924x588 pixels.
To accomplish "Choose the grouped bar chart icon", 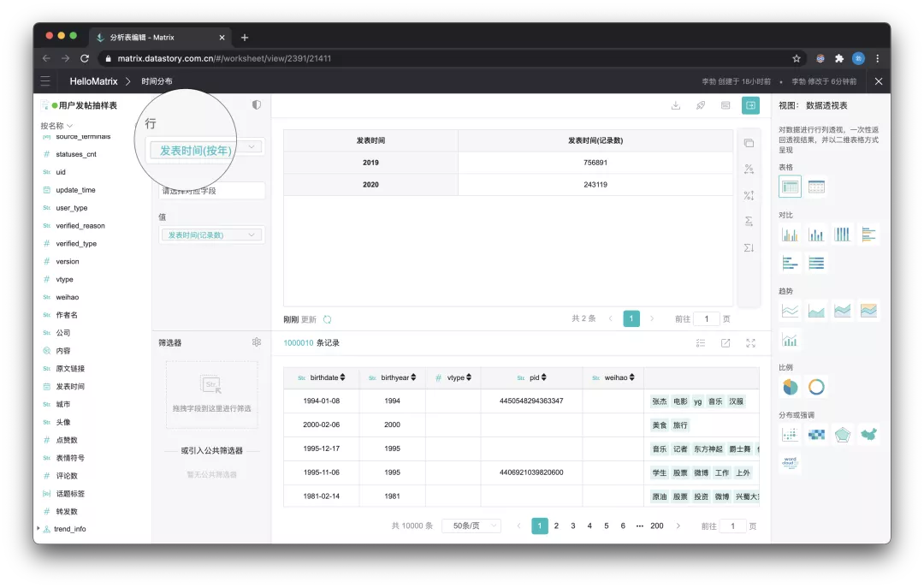I will [x=790, y=235].
